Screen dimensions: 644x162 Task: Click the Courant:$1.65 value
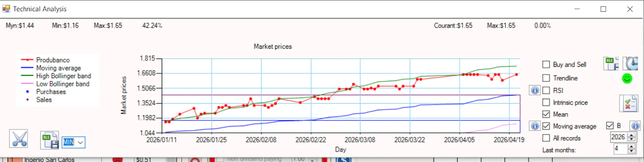453,25
